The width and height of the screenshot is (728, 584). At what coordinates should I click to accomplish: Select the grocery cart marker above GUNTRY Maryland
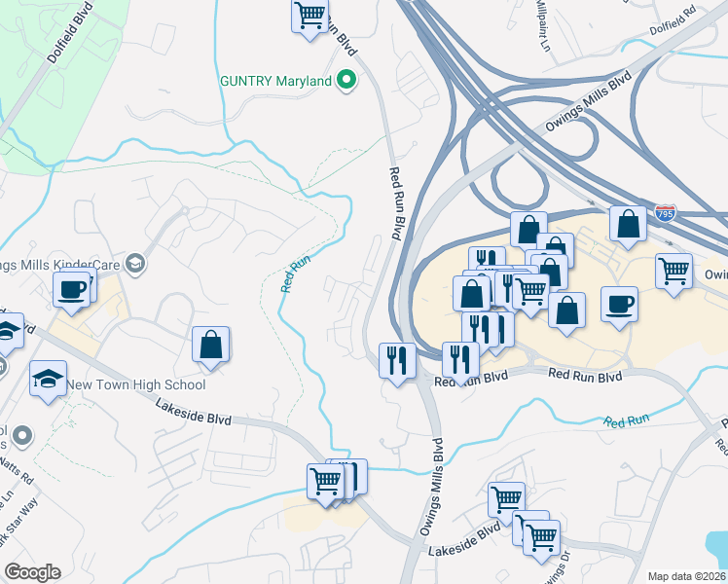310,18
